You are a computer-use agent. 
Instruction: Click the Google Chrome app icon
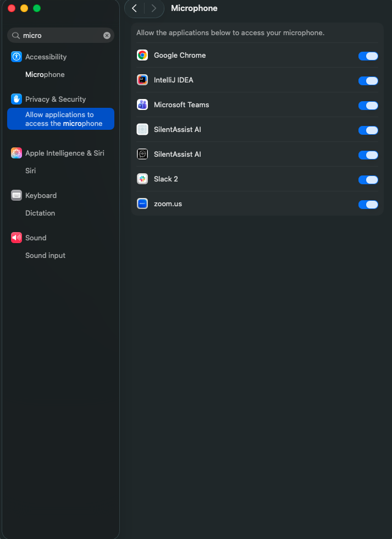pos(142,56)
